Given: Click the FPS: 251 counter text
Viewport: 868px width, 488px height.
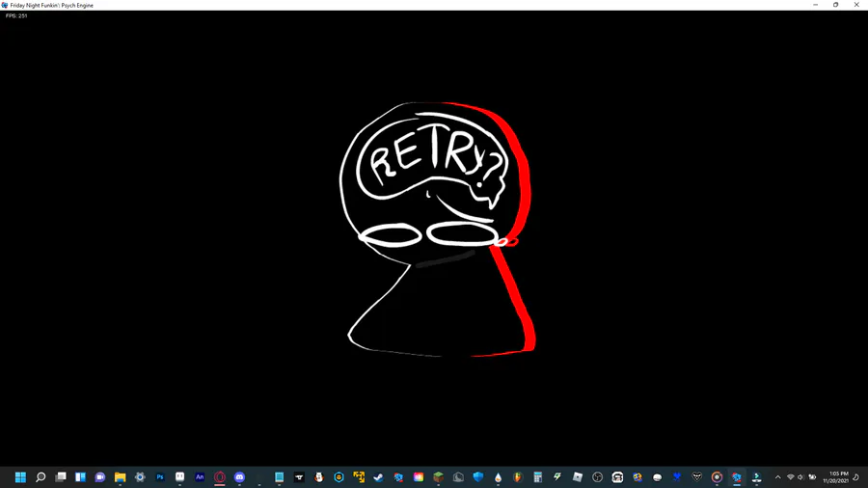Looking at the screenshot, I should 16,15.
